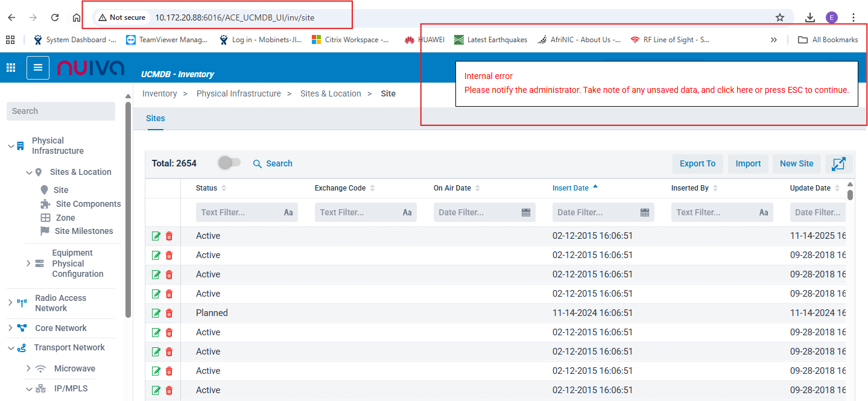Collapse the Physical Infrastructure tree section

[11, 146]
